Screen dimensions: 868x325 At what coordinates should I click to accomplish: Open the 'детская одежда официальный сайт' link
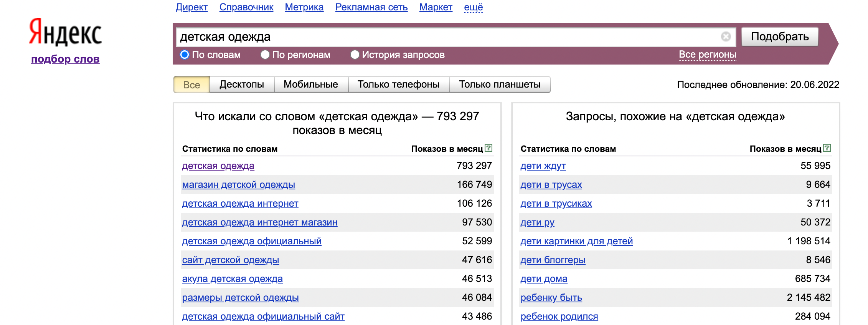[x=263, y=317]
